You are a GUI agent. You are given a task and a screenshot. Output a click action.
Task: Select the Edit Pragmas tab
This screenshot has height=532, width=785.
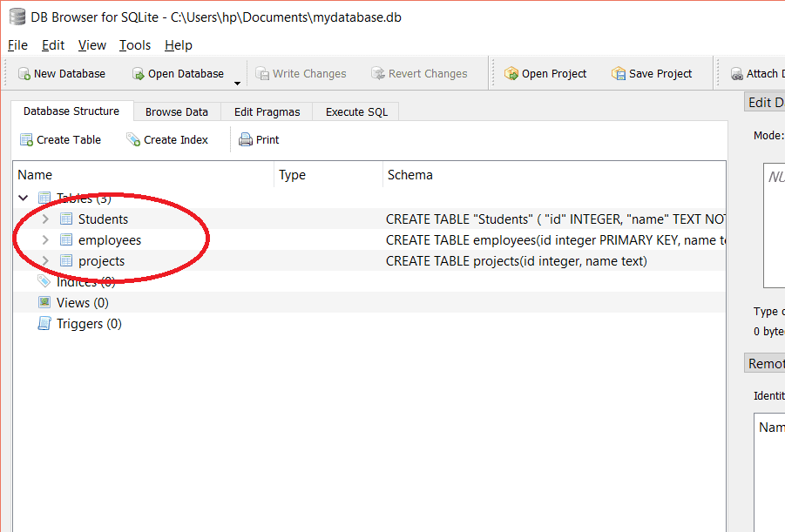tap(267, 111)
